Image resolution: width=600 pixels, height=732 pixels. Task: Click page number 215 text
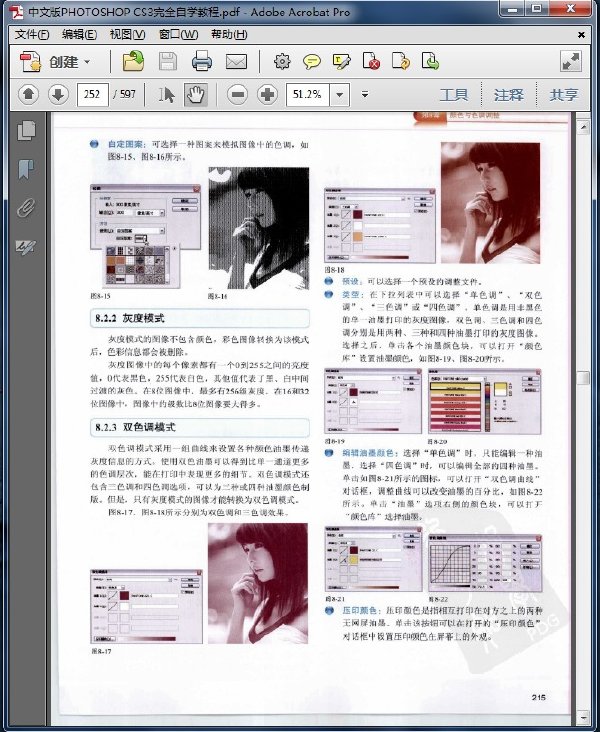point(538,697)
